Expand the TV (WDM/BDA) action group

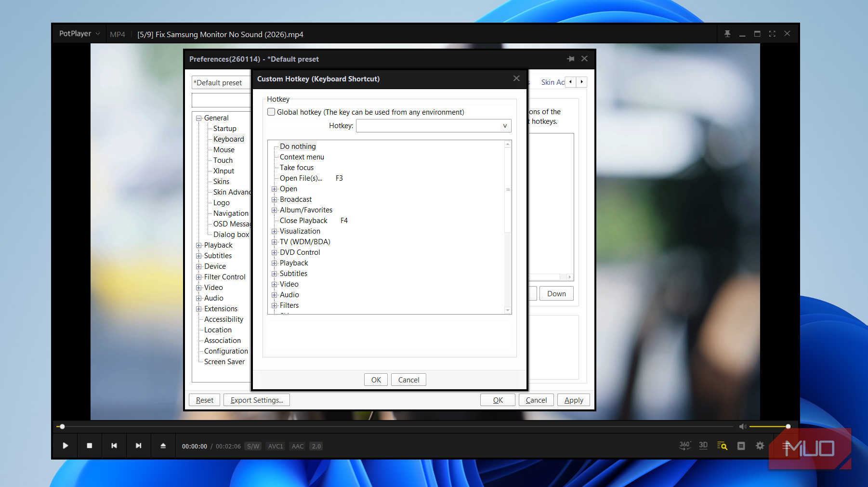tap(274, 242)
